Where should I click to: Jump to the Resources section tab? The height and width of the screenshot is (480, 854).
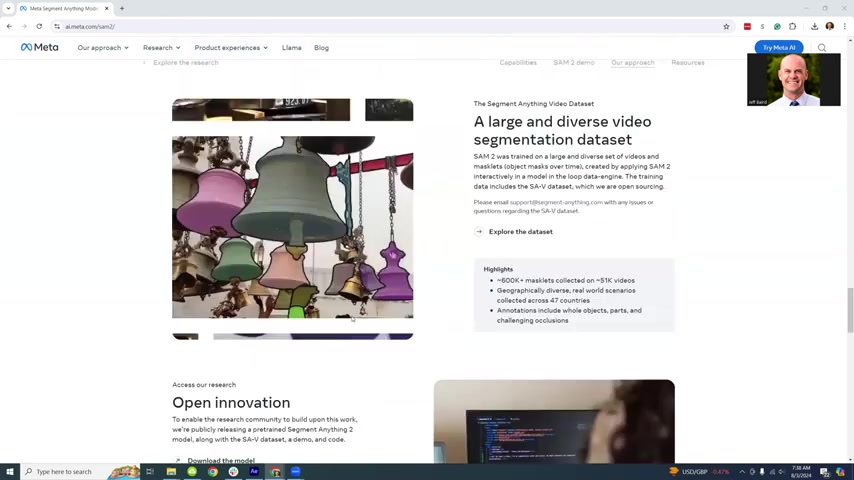tap(687, 63)
